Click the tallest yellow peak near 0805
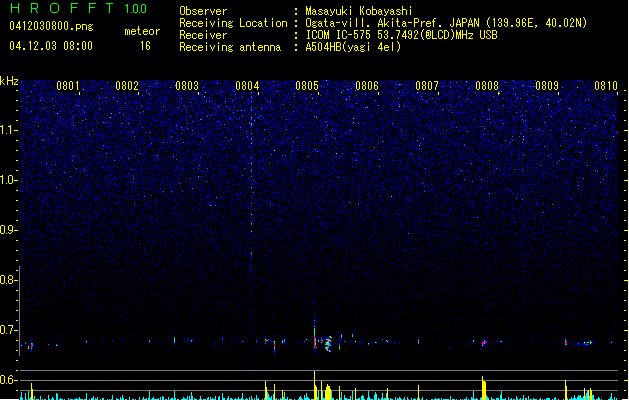 [x=315, y=385]
